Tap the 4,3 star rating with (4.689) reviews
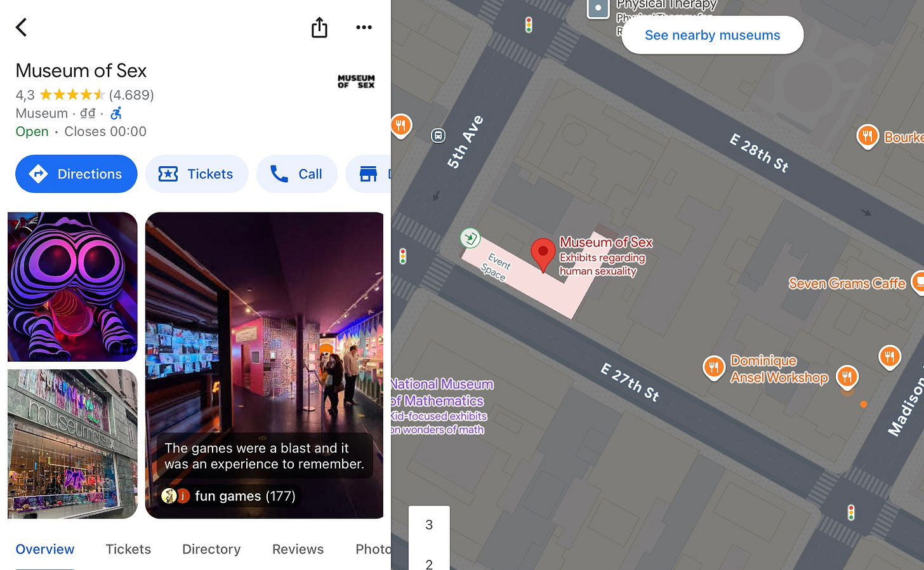 tap(84, 95)
